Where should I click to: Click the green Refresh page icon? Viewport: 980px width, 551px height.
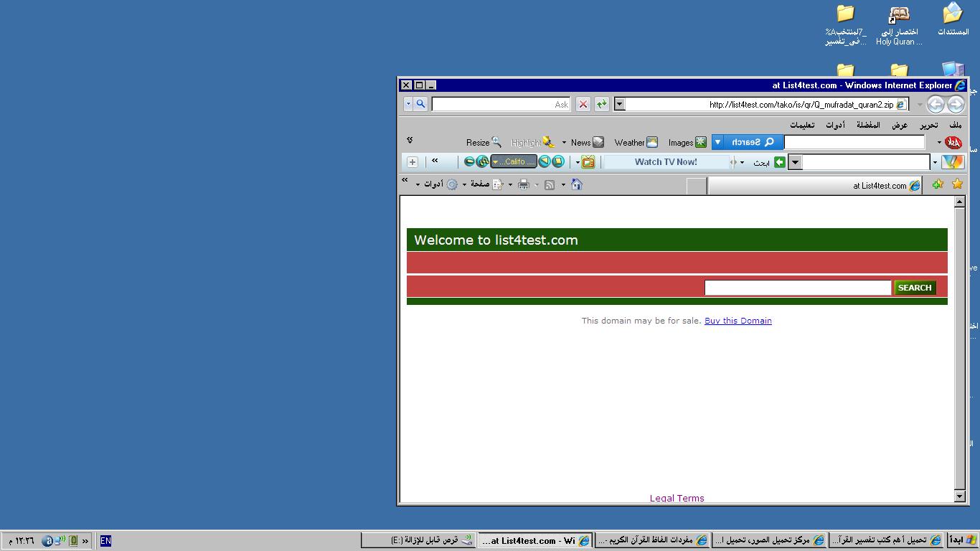[x=601, y=104]
